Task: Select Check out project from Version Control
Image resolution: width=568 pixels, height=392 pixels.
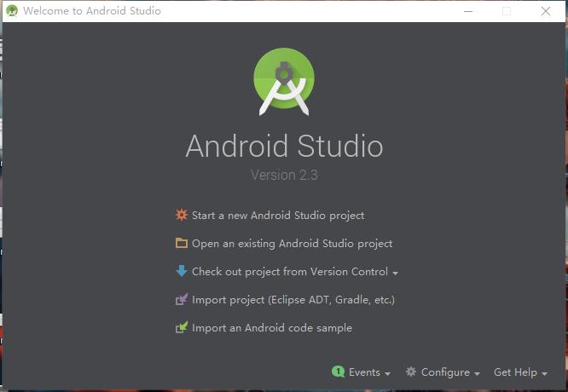Action: click(290, 272)
